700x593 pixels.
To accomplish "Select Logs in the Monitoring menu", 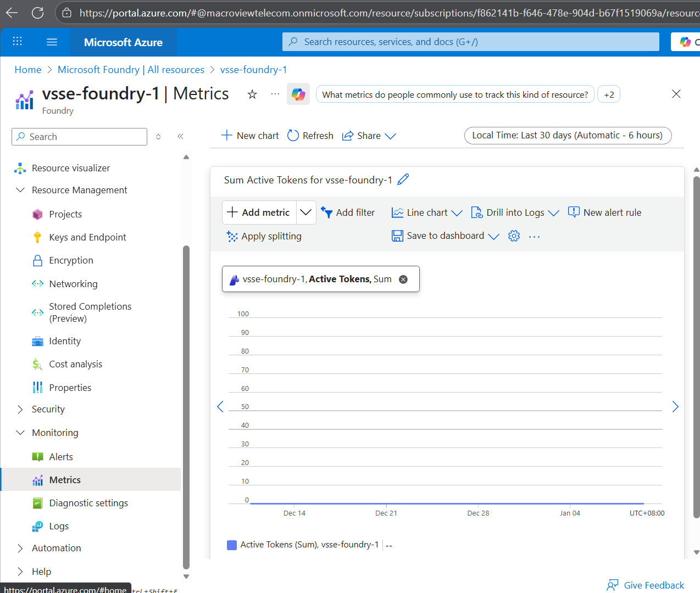I will coord(57,525).
